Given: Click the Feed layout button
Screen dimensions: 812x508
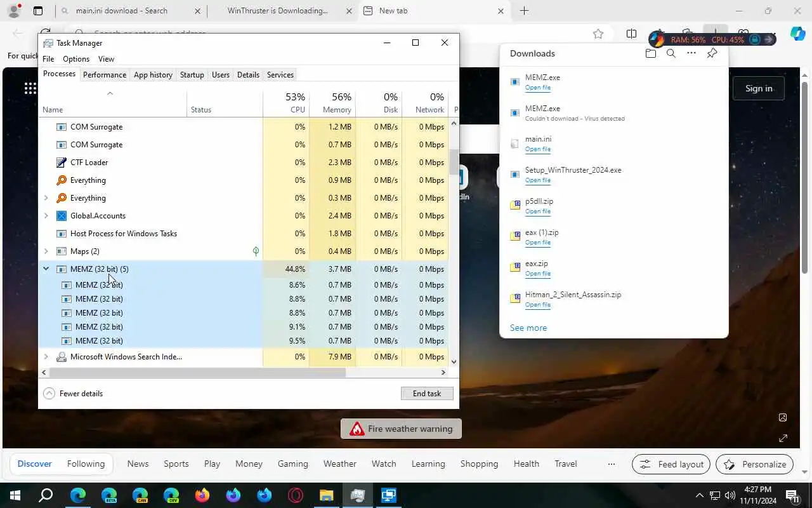Looking at the screenshot, I should coord(671,464).
